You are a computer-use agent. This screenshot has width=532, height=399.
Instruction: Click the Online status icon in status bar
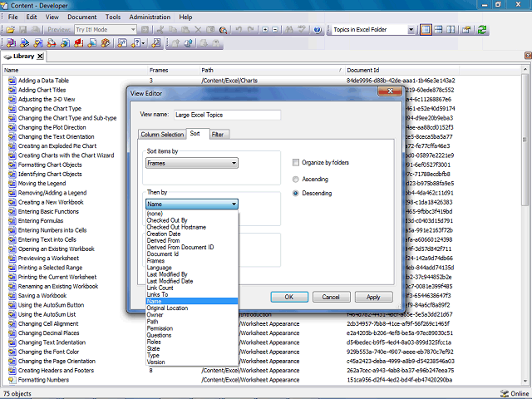coord(505,393)
